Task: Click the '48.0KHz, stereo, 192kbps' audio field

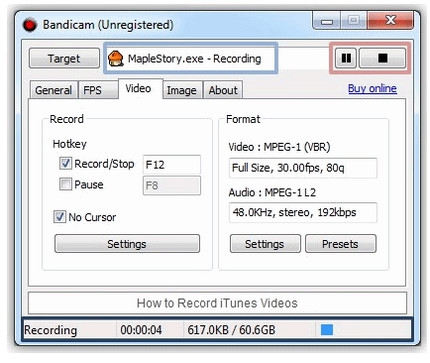Action: tap(303, 212)
